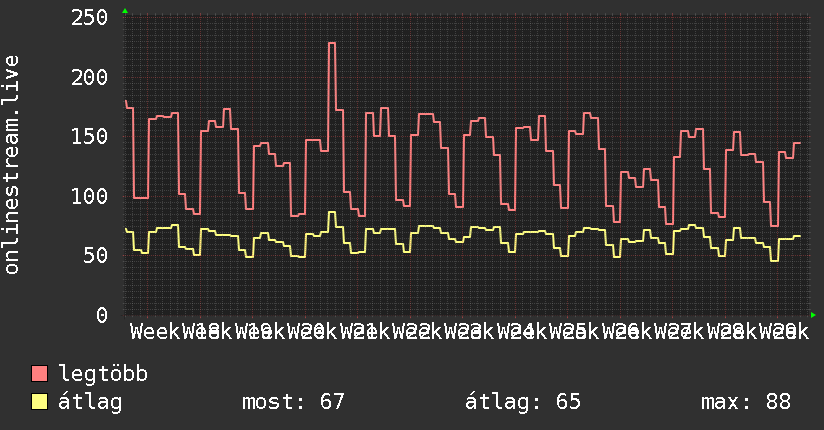The height and width of the screenshot is (430, 824).
Task: Click the red legtöbb legend swatch
Action: click(39, 374)
